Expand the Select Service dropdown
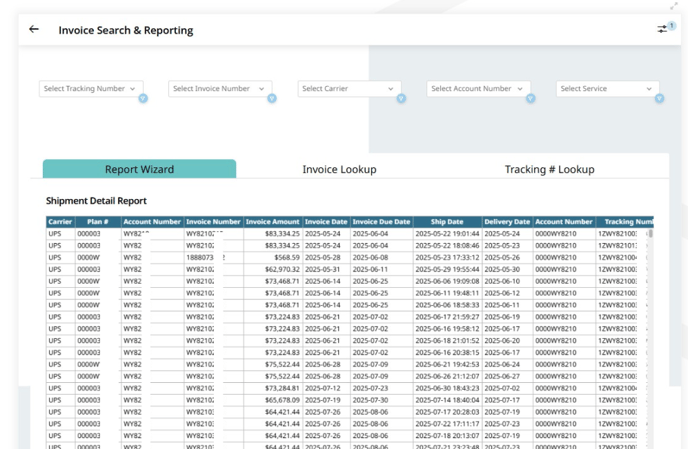The width and height of the screenshot is (688, 449). click(607, 89)
